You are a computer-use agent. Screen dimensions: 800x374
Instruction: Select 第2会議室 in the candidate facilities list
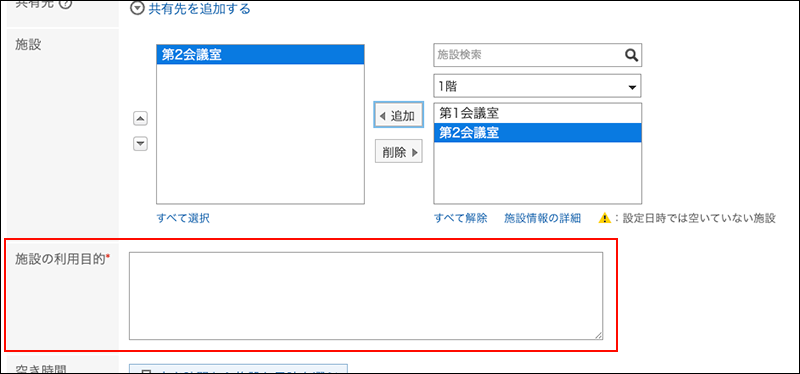click(537, 133)
